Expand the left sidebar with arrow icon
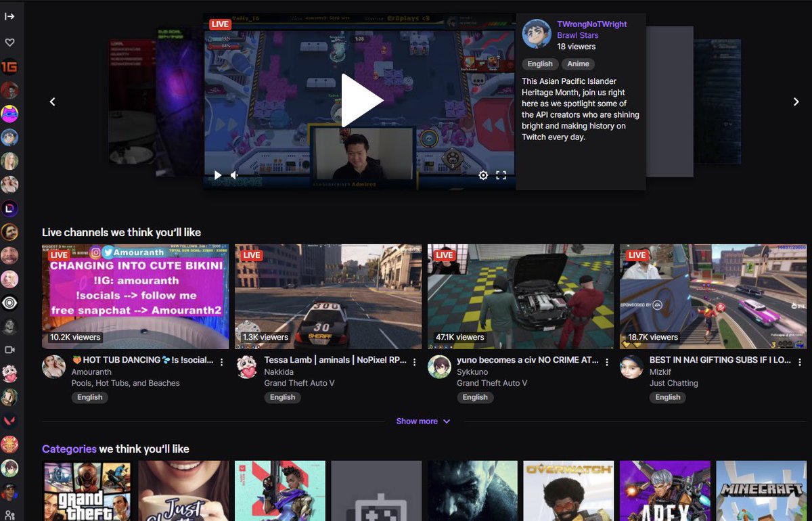This screenshot has width=812, height=521. pos(9,16)
